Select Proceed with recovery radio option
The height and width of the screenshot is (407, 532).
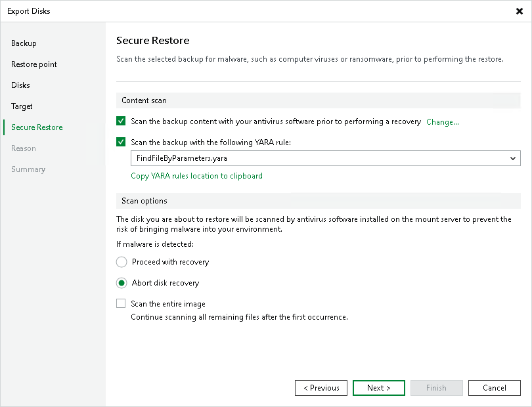pyautogui.click(x=122, y=262)
